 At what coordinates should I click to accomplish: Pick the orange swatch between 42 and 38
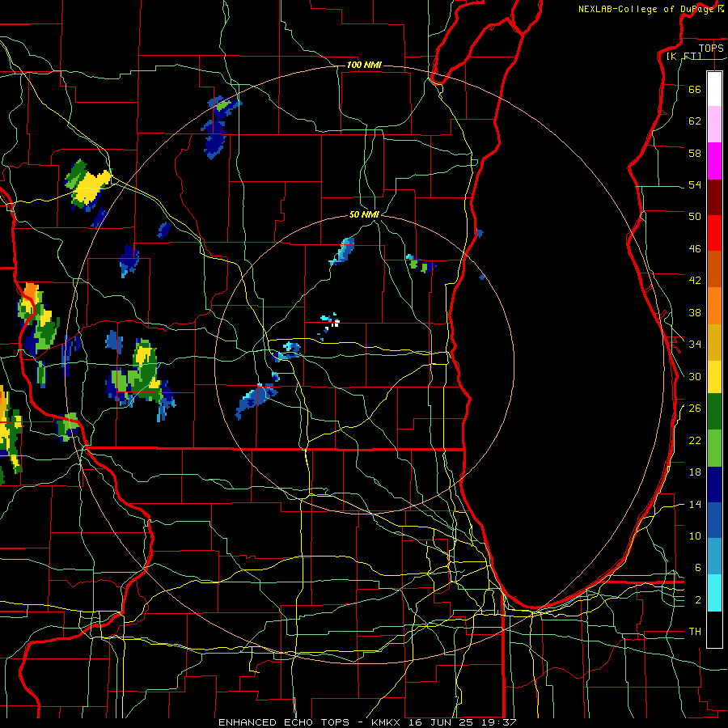714,306
